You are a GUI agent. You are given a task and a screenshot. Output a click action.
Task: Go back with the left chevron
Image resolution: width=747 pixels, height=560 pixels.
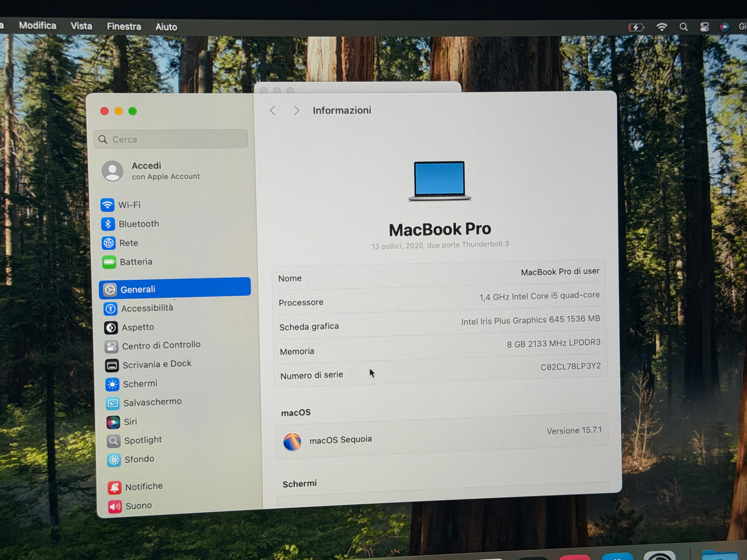(x=272, y=111)
